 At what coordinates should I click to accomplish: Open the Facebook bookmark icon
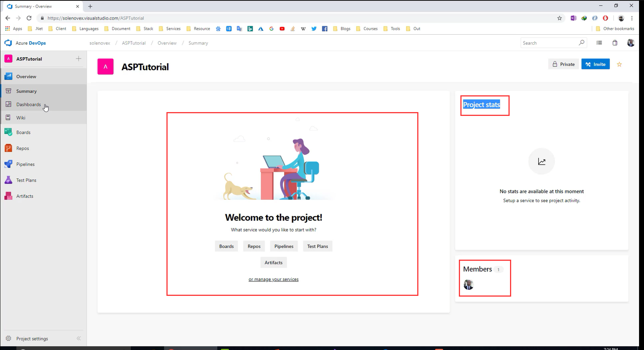[324, 29]
